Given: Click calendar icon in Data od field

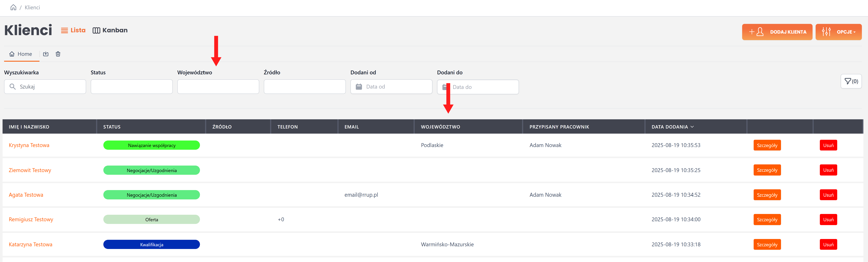Looking at the screenshot, I should click(x=359, y=87).
